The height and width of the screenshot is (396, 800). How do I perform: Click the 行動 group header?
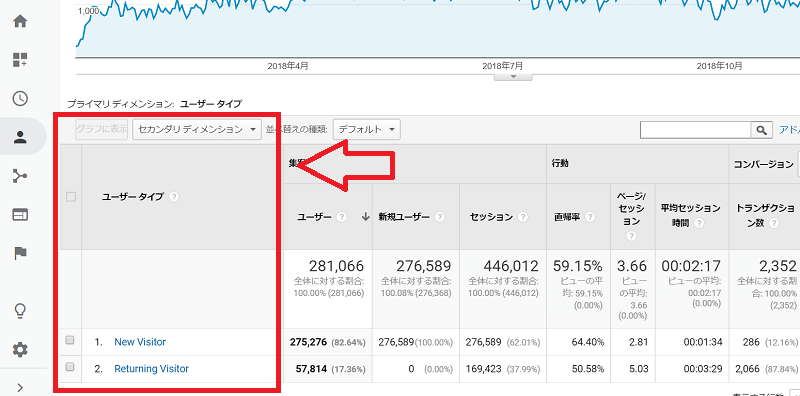coord(560,164)
